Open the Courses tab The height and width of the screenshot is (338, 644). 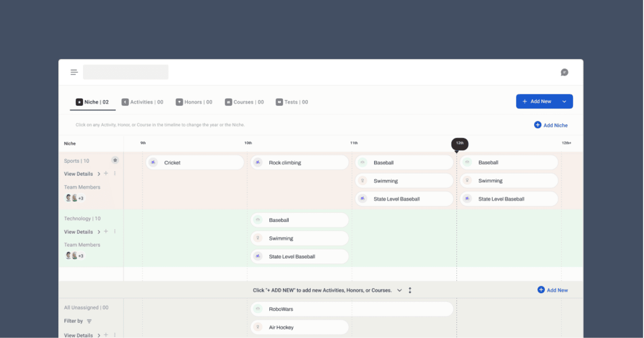click(244, 102)
